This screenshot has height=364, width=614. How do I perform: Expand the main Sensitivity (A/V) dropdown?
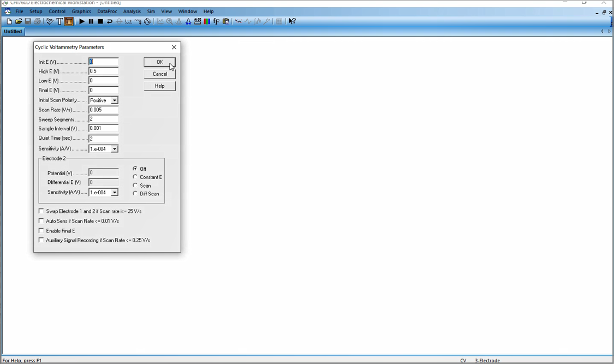(x=114, y=149)
